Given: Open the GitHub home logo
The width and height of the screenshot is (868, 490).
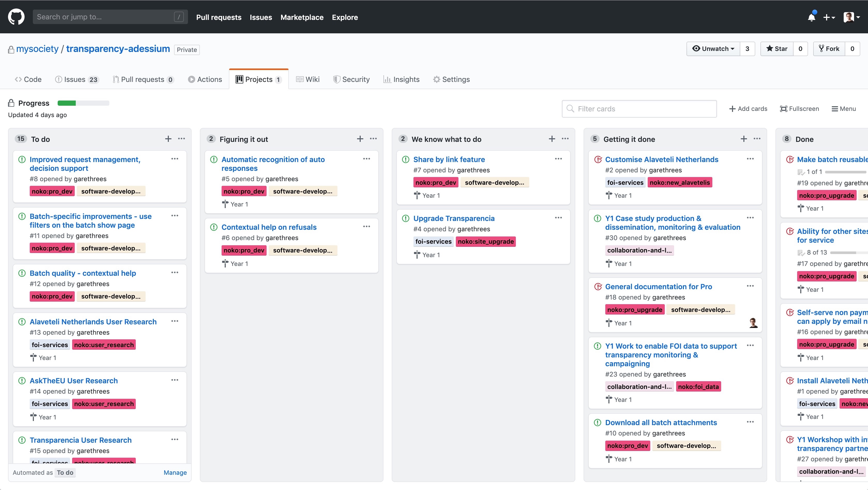Looking at the screenshot, I should (x=16, y=17).
